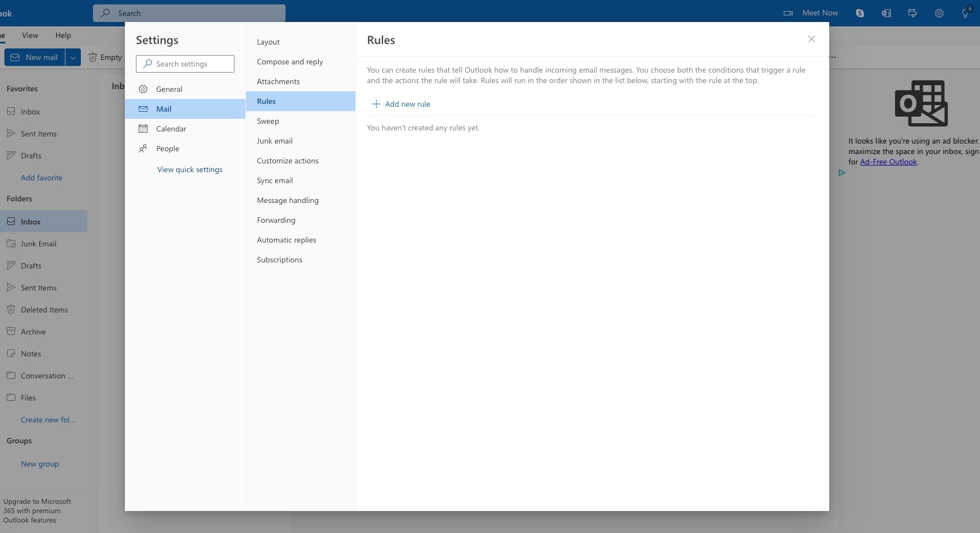Screen dimensions: 980x533
Task: Open the Automatic replies section
Action: (286, 240)
